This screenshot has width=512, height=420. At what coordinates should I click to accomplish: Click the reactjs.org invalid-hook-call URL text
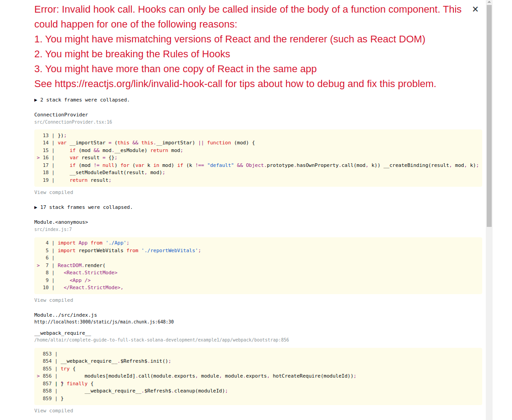tap(138, 84)
